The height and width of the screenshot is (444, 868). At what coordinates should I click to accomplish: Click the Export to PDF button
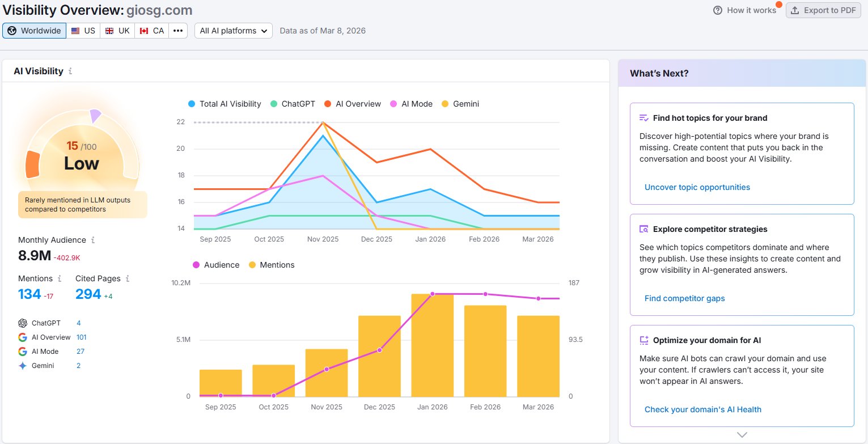click(823, 10)
